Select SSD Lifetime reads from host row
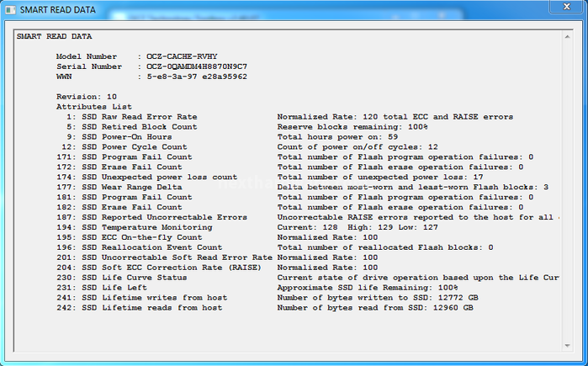This screenshot has width=588, height=366. [x=265, y=308]
